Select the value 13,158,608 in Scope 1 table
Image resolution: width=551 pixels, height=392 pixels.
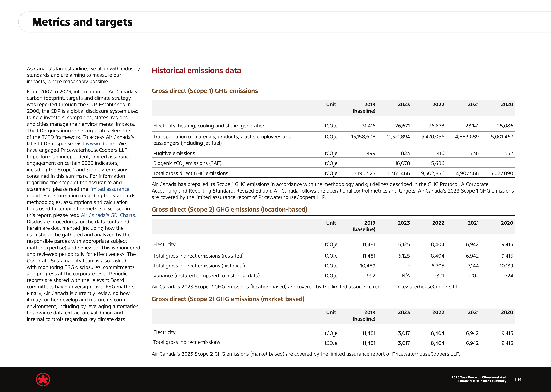[363, 137]
